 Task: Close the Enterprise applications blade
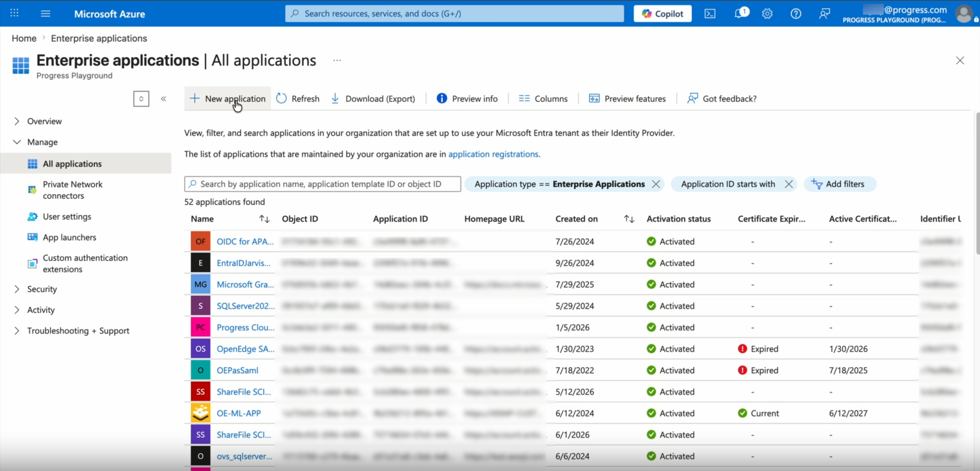point(960,61)
